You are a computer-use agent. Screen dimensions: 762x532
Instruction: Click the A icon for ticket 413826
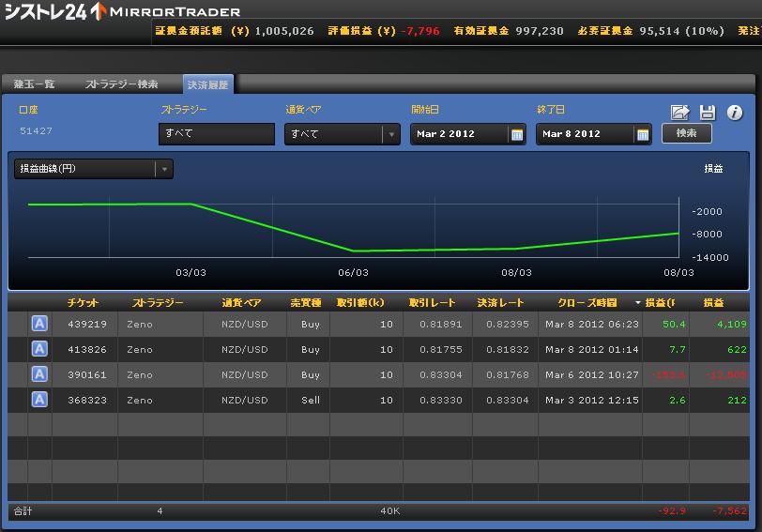[39, 349]
